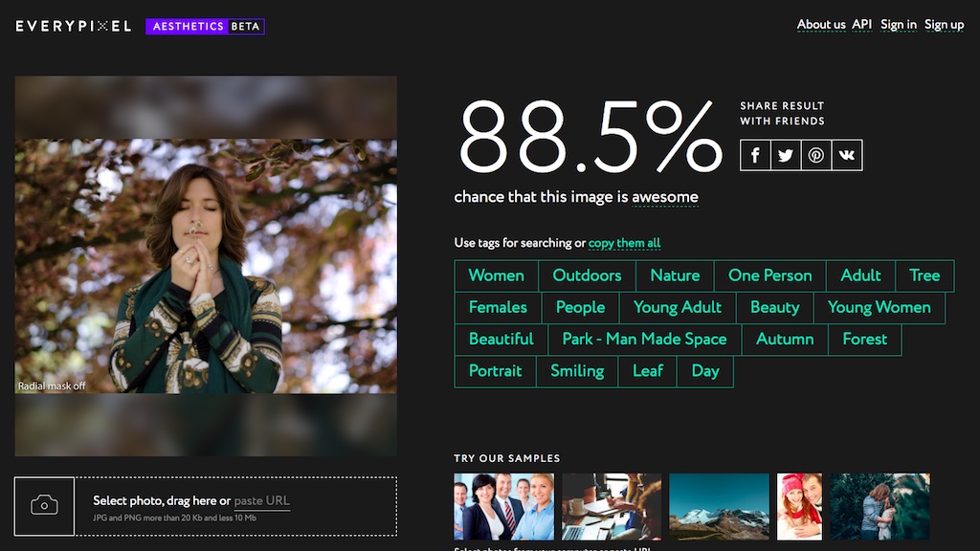Open the About us page

[x=820, y=24]
